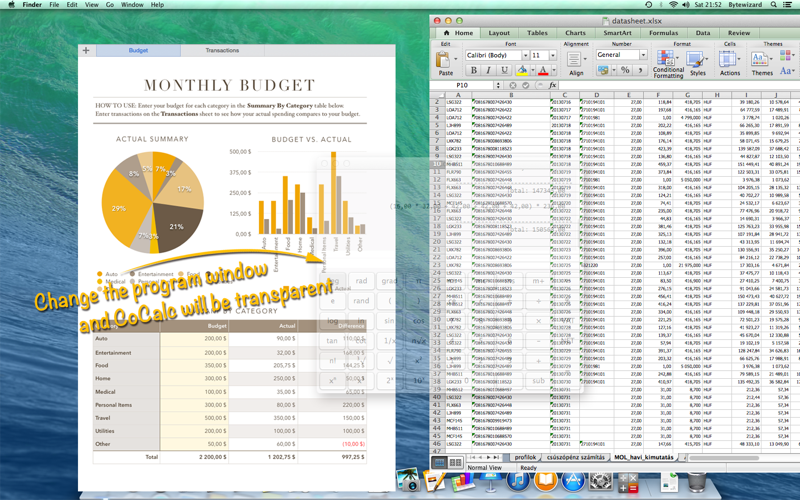Screen dimensions: 800x500
Task: Switch to the Layout ribbon tab
Action: click(x=499, y=33)
